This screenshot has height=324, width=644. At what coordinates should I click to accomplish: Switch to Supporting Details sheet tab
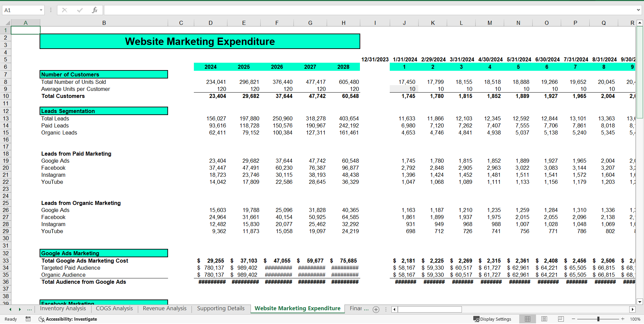(221, 308)
